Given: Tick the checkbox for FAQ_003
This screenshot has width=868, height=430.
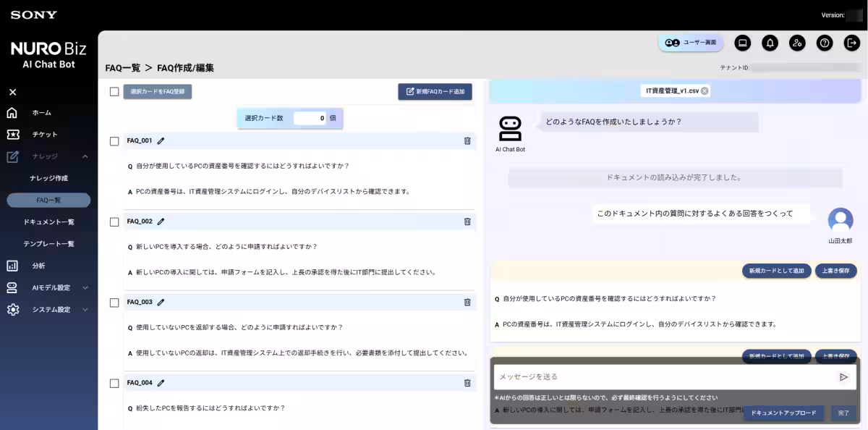Looking at the screenshot, I should [114, 302].
